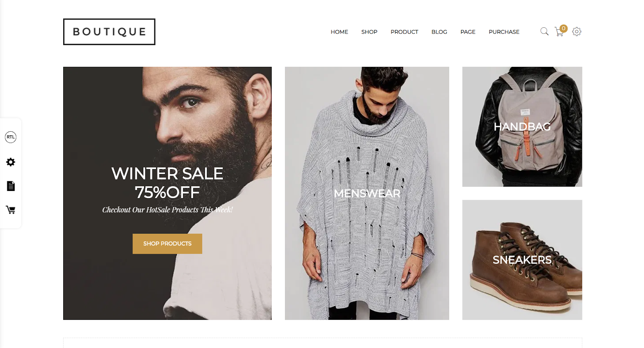Click the BOUTIQUE logo

(x=109, y=32)
